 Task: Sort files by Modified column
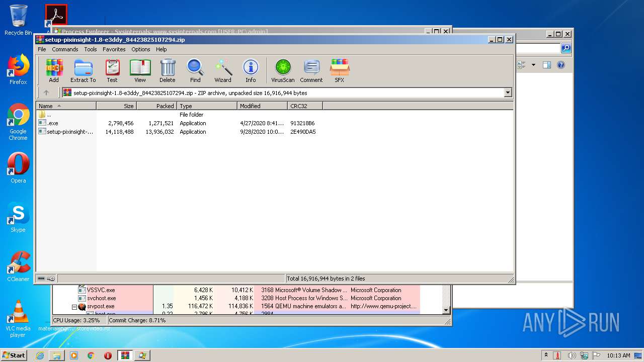point(262,106)
